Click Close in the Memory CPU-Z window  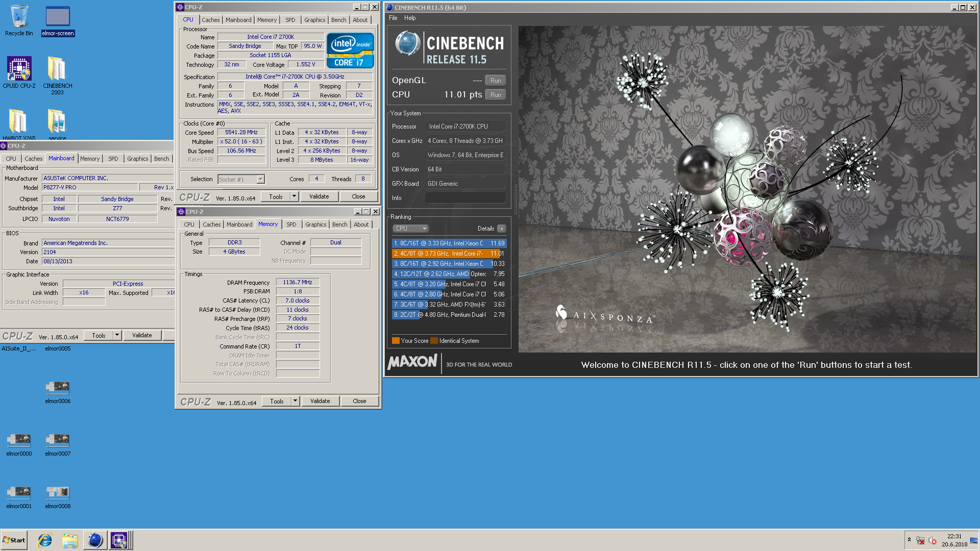[x=359, y=402]
